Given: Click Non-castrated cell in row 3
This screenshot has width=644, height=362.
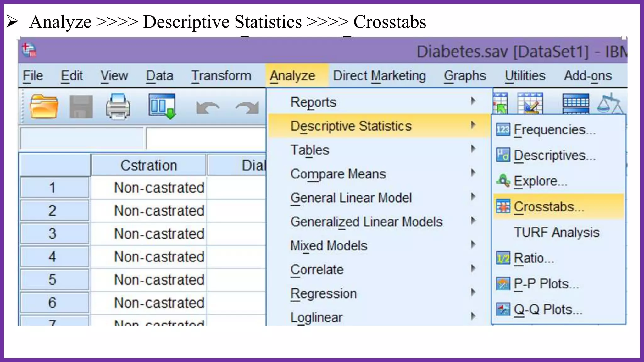Looking at the screenshot, I should coord(149,233).
